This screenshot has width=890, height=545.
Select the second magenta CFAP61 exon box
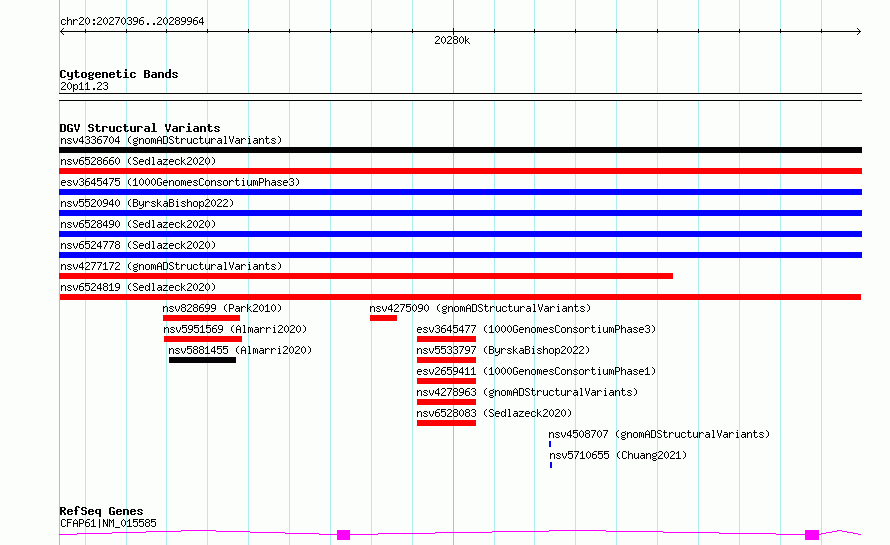812,535
